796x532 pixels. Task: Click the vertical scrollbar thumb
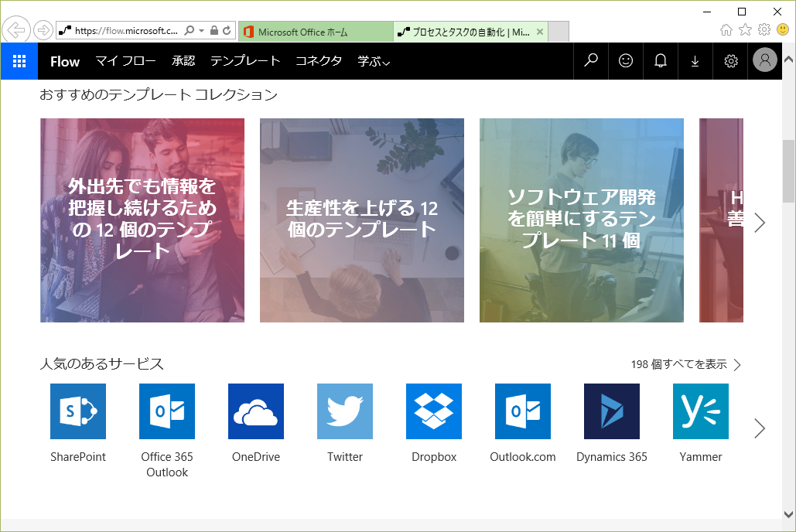788,172
